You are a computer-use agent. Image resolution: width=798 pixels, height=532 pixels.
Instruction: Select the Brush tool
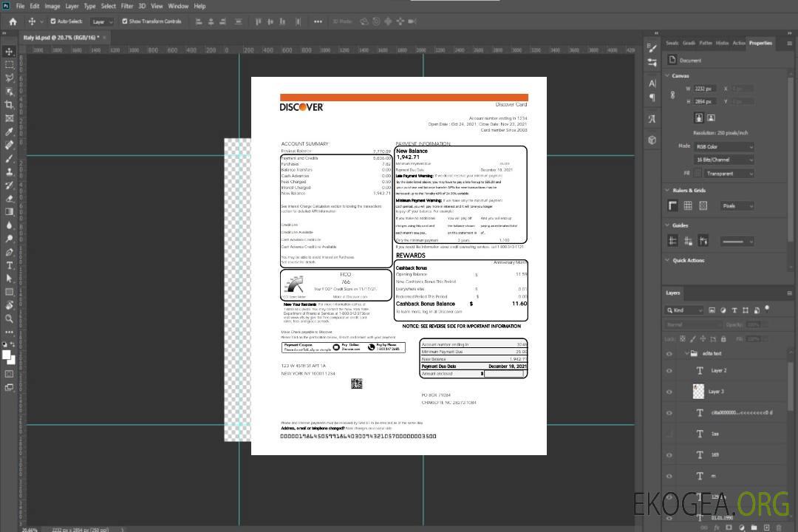tap(9, 159)
